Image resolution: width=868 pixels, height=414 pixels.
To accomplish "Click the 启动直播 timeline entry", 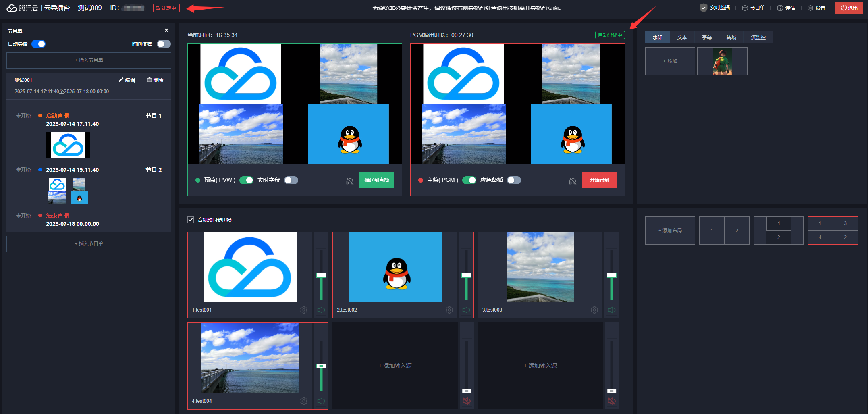I will click(x=57, y=116).
